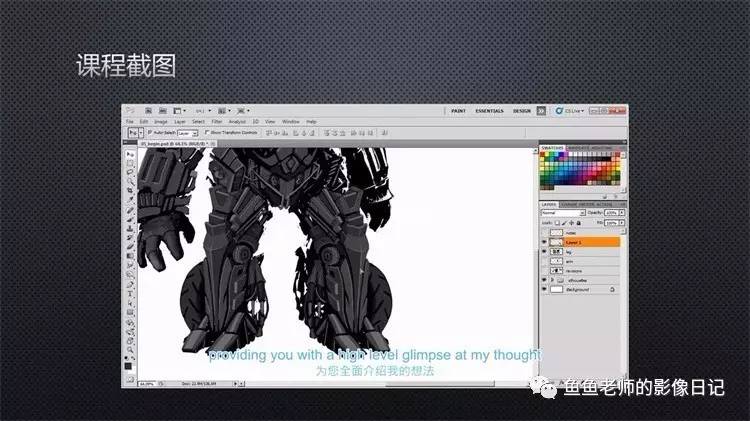Pick the red swatch in Swatches panel
This screenshot has height=421, width=750.
(x=542, y=155)
